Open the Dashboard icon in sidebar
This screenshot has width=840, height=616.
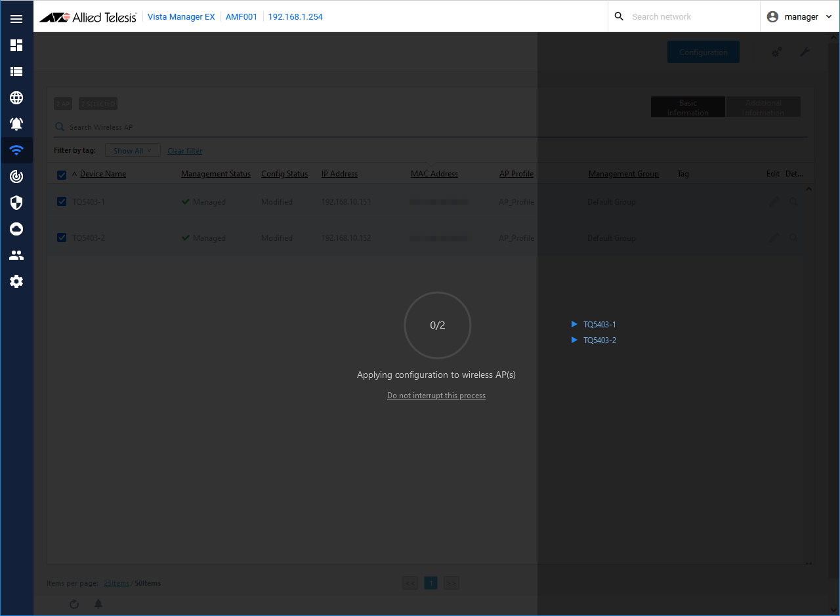point(16,45)
